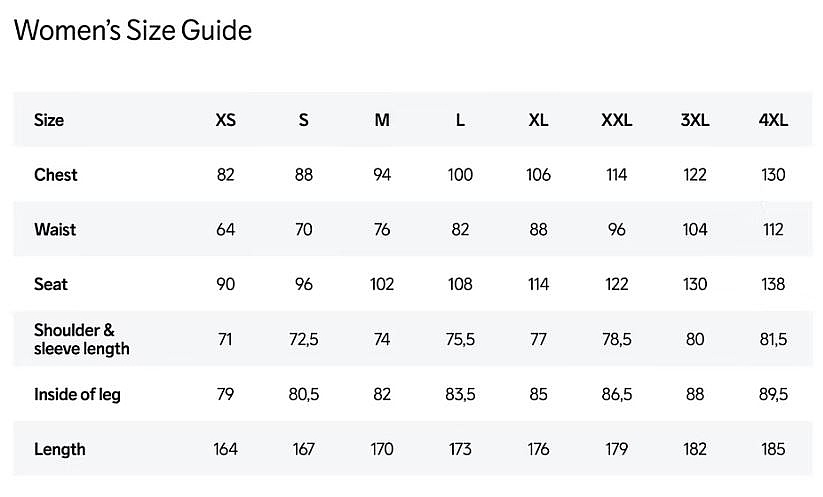
Task: Click the Women's Size Guide heading
Action: 132,31
